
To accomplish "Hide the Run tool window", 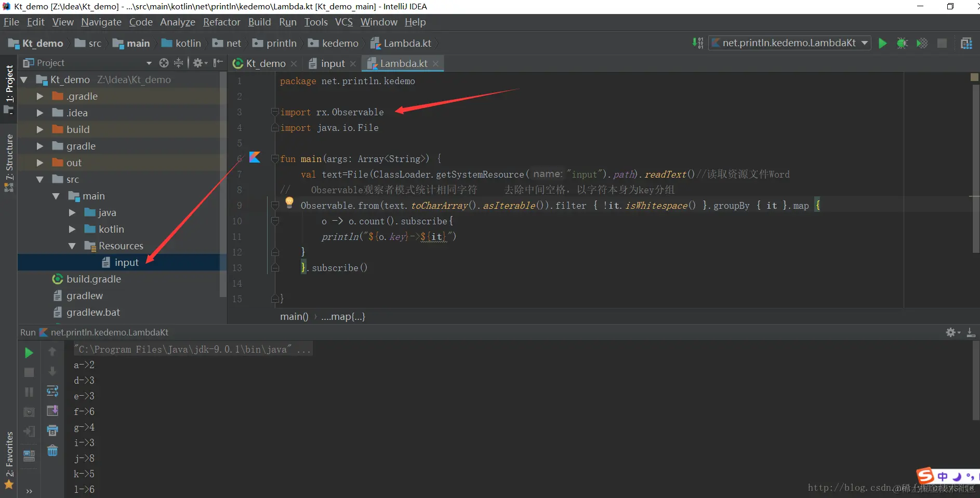I will tap(971, 332).
